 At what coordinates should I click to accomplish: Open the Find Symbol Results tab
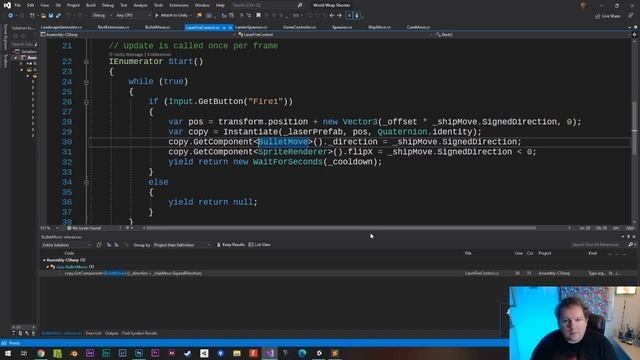139,333
